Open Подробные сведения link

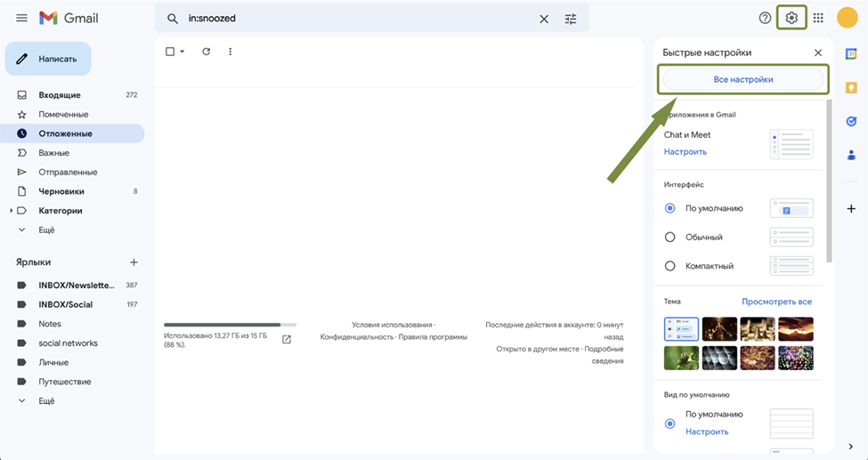pyautogui.click(x=604, y=355)
